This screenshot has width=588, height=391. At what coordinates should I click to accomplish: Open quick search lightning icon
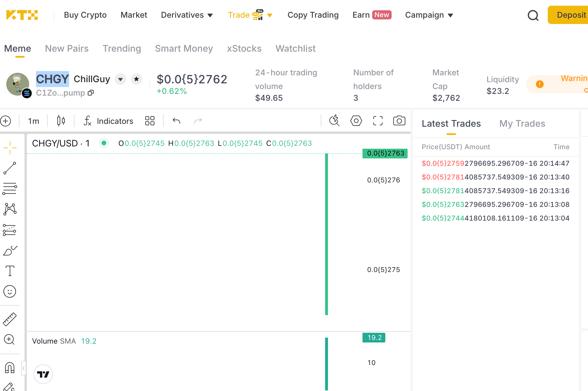coord(334,121)
